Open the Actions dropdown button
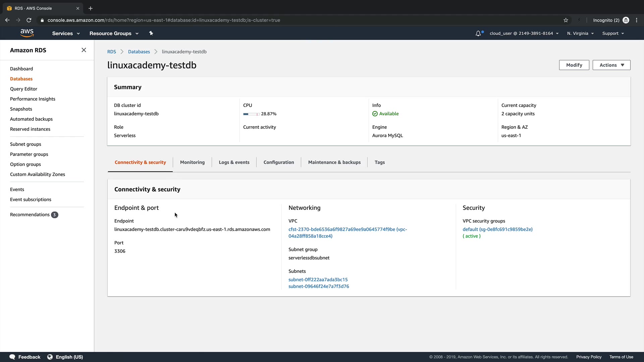644x362 pixels. click(611, 65)
